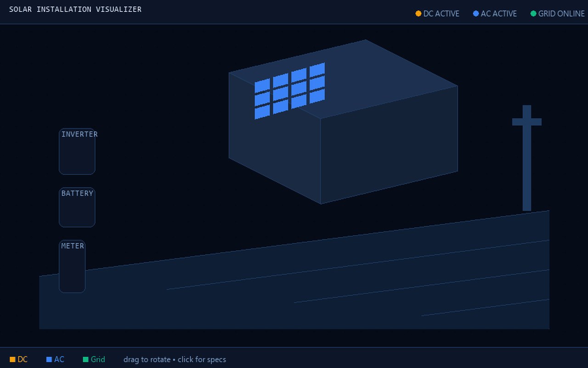Open the INVERTER component for specs
The image size is (588, 368).
77,152
